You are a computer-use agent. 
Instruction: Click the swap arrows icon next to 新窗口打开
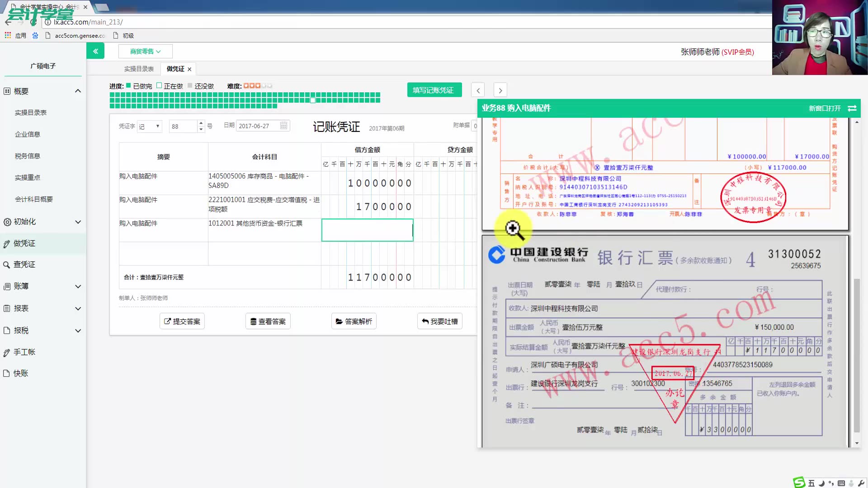point(853,108)
